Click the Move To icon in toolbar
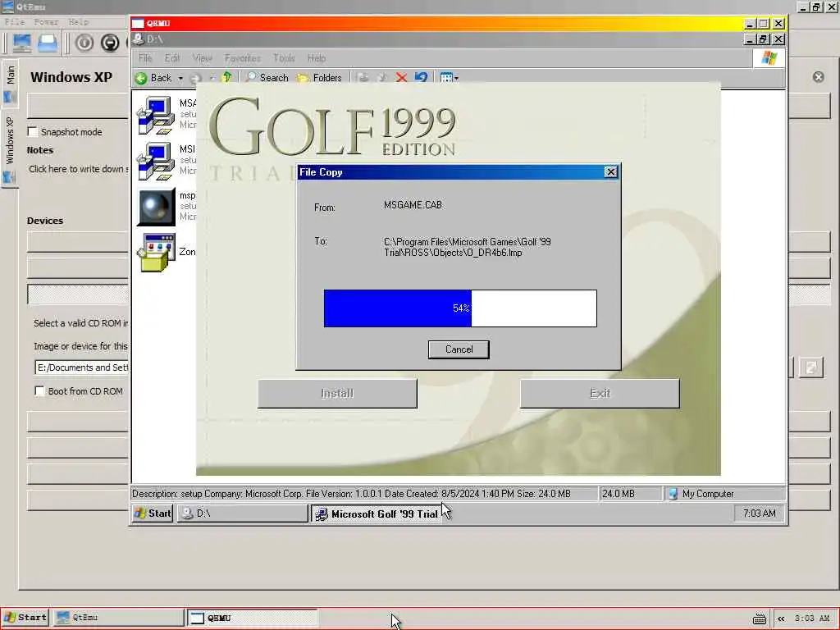This screenshot has height=630, width=840. pos(363,78)
